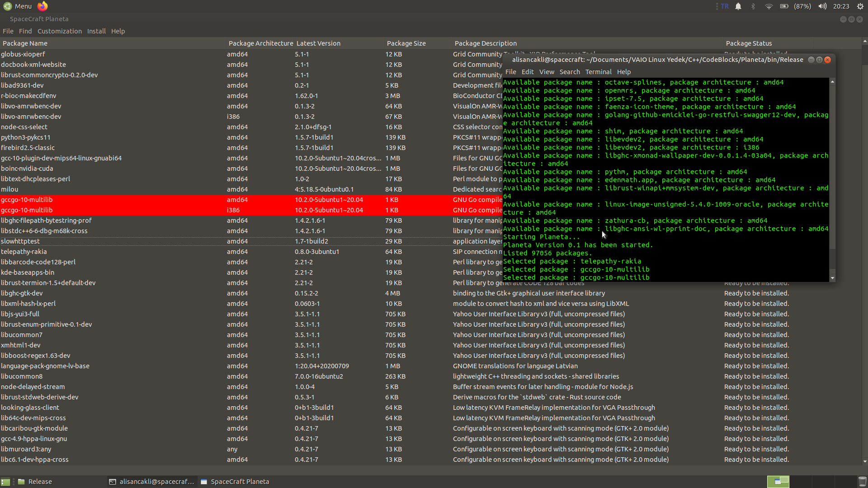This screenshot has height=488, width=868.
Task: Open the terminal Search menu
Action: [x=570, y=72]
